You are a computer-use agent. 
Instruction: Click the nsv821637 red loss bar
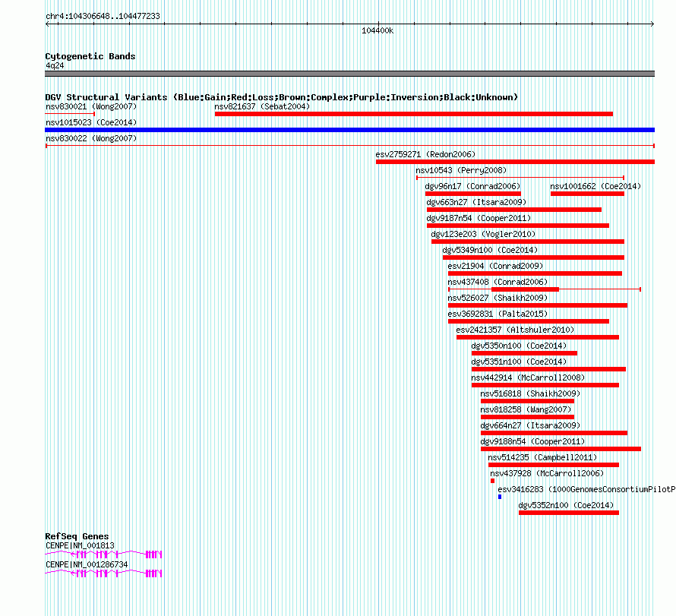click(x=414, y=114)
